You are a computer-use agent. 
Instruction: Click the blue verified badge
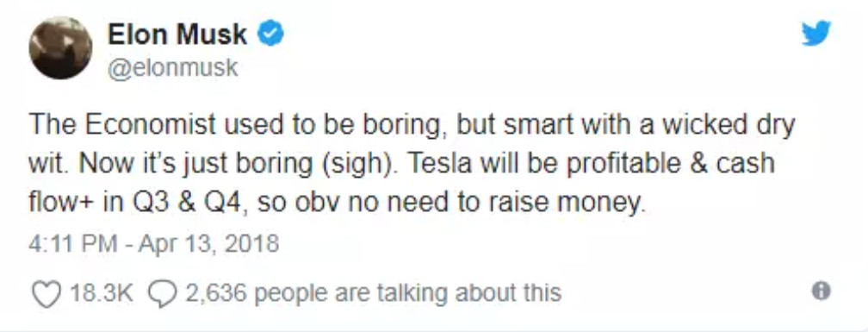[x=270, y=34]
